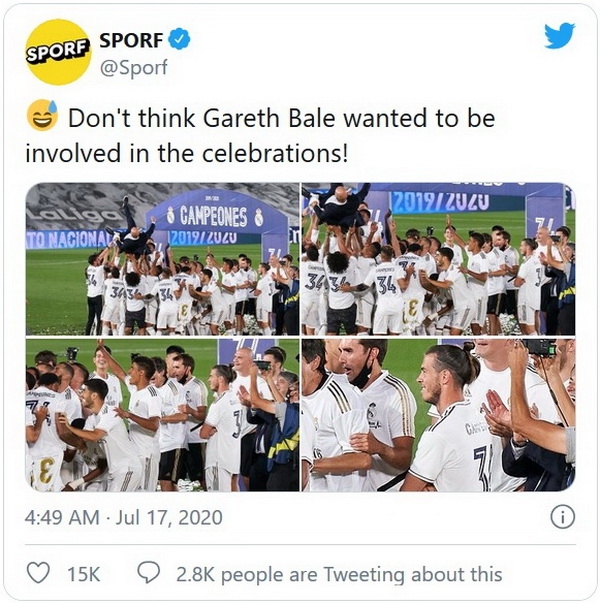This screenshot has height=603, width=600.
Task: Click the Twitter bird logo
Action: 559,36
